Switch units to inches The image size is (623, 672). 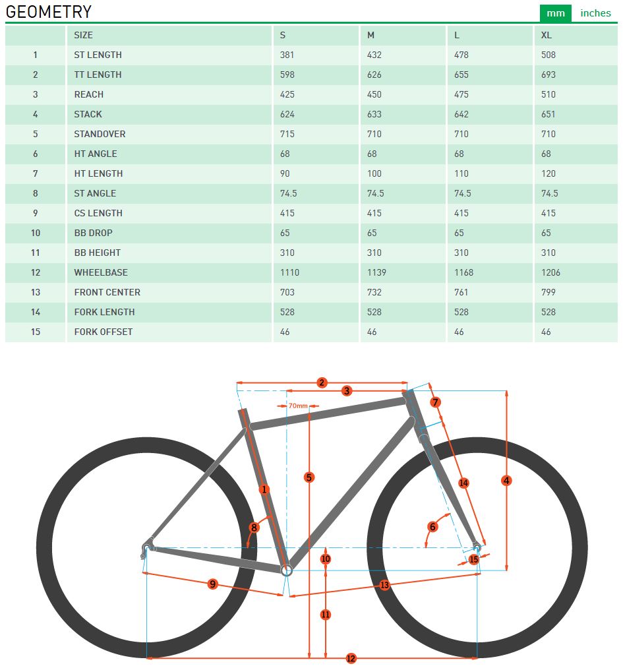595,13
